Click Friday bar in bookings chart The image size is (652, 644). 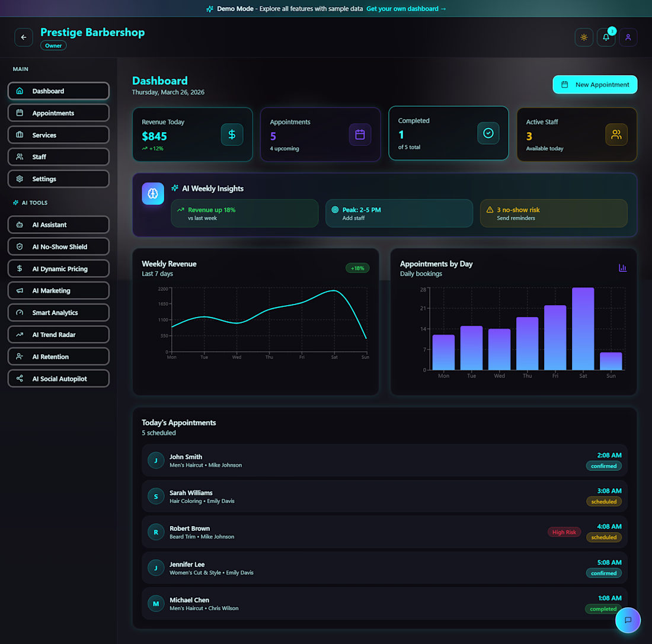(555, 338)
